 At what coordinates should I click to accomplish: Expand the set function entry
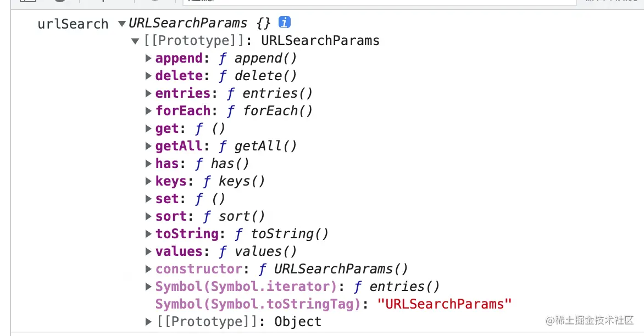coord(149,199)
